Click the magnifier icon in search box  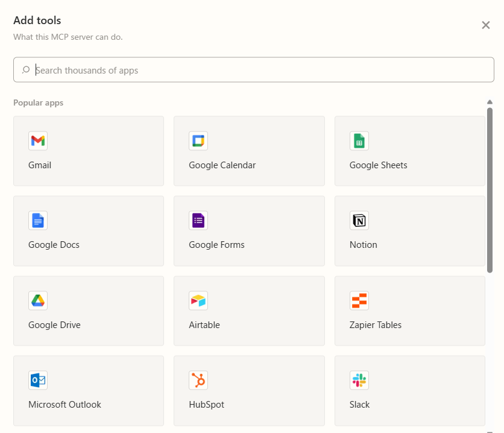[x=26, y=70]
